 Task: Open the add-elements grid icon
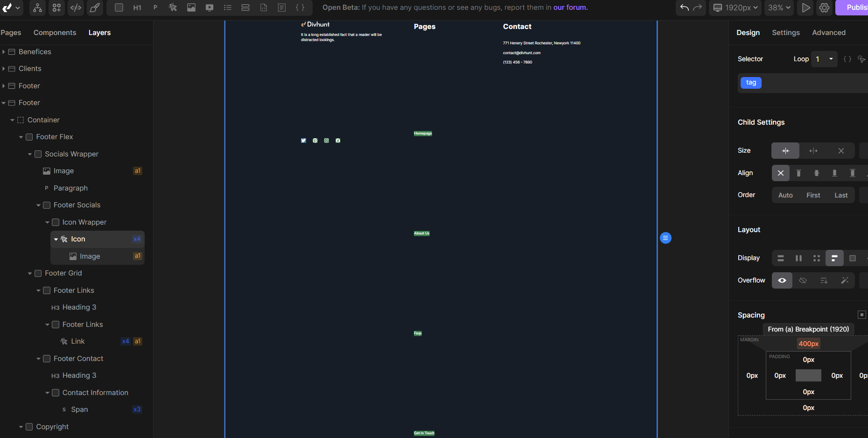[x=56, y=7]
